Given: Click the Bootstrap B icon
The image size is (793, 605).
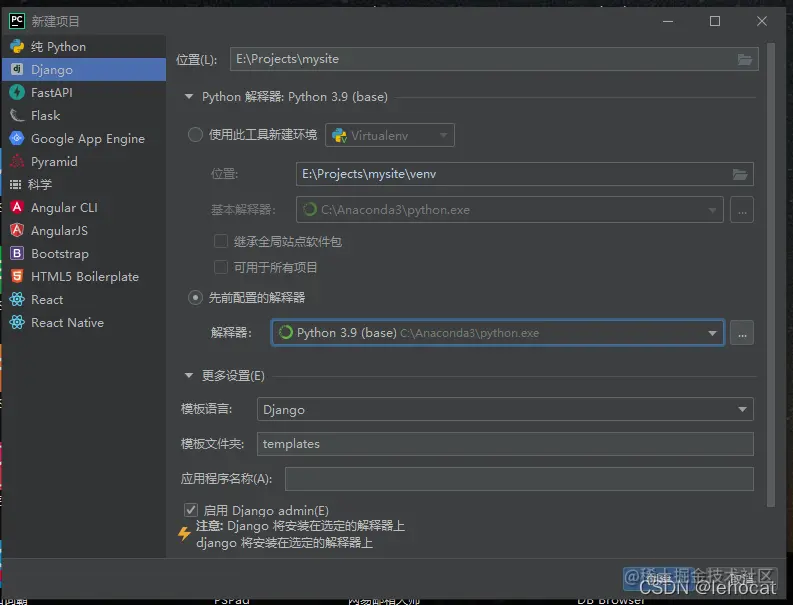Looking at the screenshot, I should coord(17,253).
